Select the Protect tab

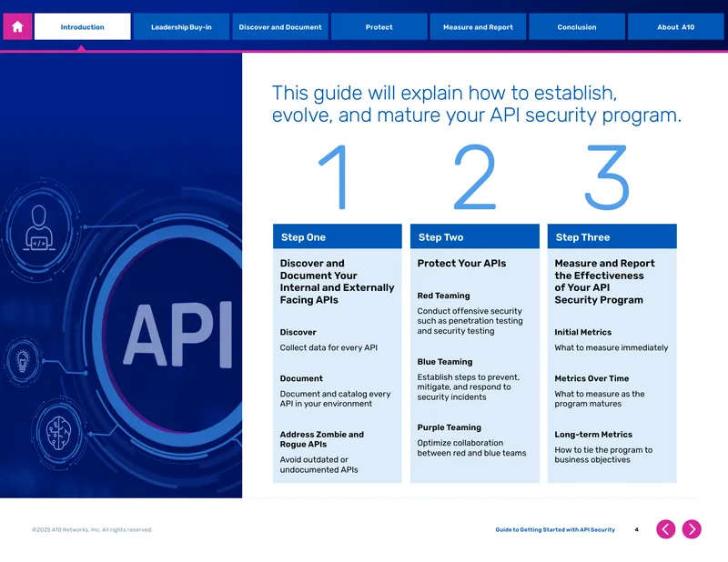[x=379, y=27]
